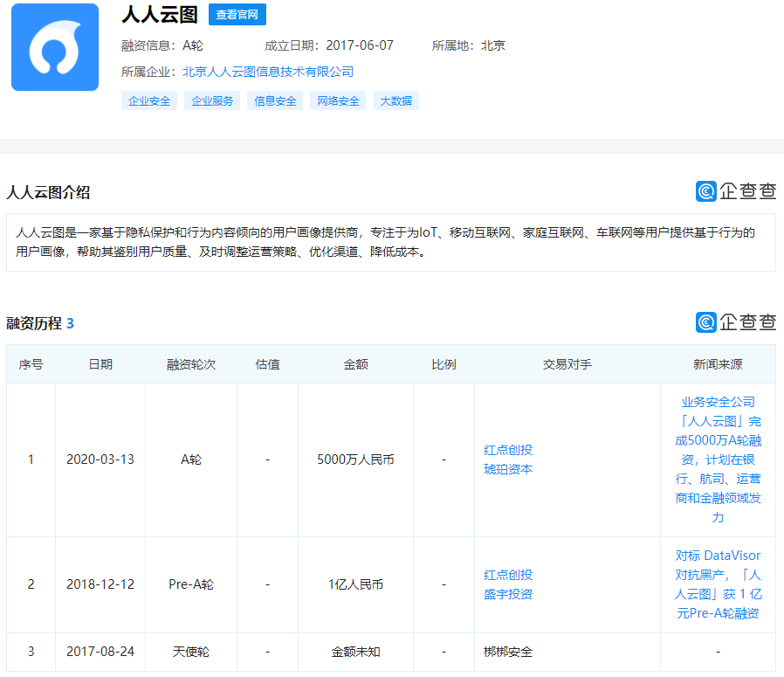Click the Pre-A轮 round cell
The height and width of the screenshot is (677, 784).
191,584
